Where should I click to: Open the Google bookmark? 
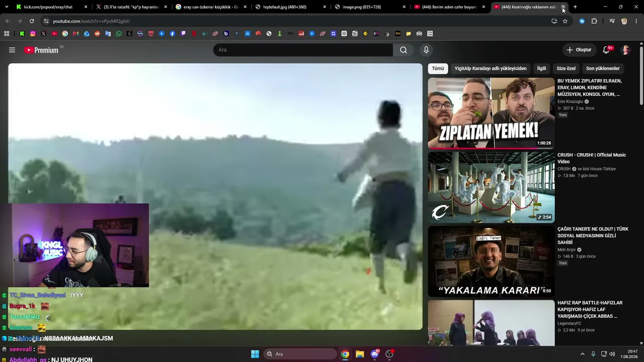click(65, 34)
